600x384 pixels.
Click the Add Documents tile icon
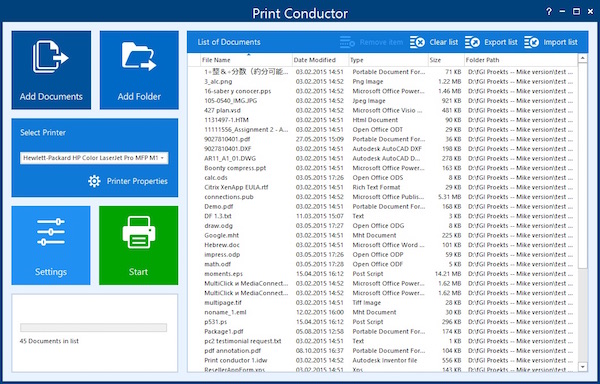coord(51,57)
